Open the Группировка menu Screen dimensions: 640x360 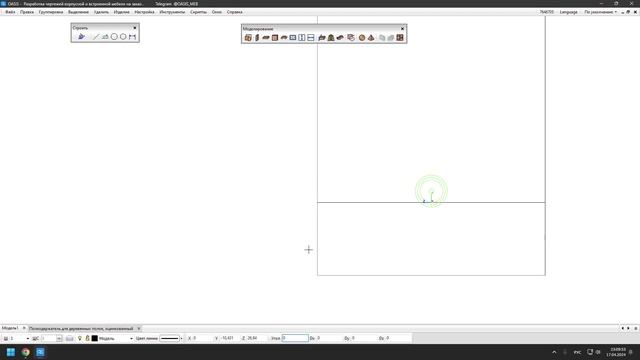(x=51, y=12)
